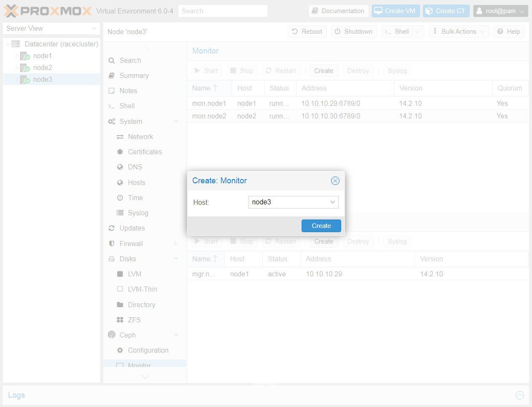Click the Ceph spiral icon
Screen dimensions: 532x407
click(112, 335)
